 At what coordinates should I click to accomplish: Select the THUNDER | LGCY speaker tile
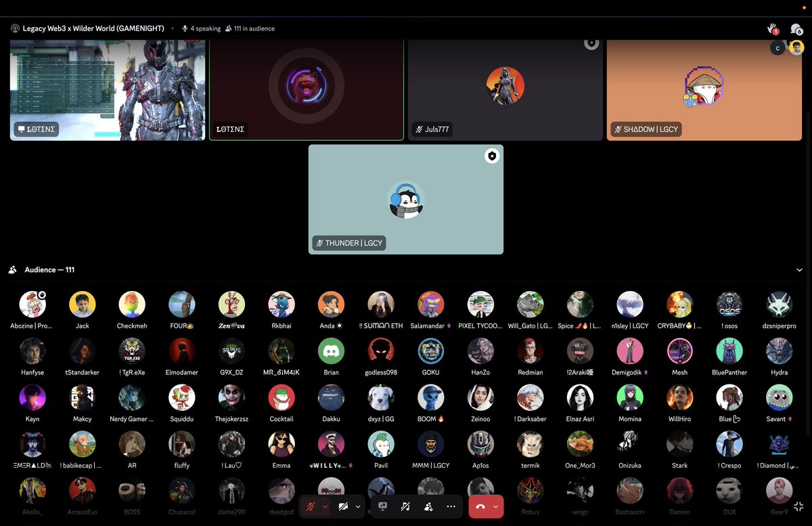click(x=406, y=199)
